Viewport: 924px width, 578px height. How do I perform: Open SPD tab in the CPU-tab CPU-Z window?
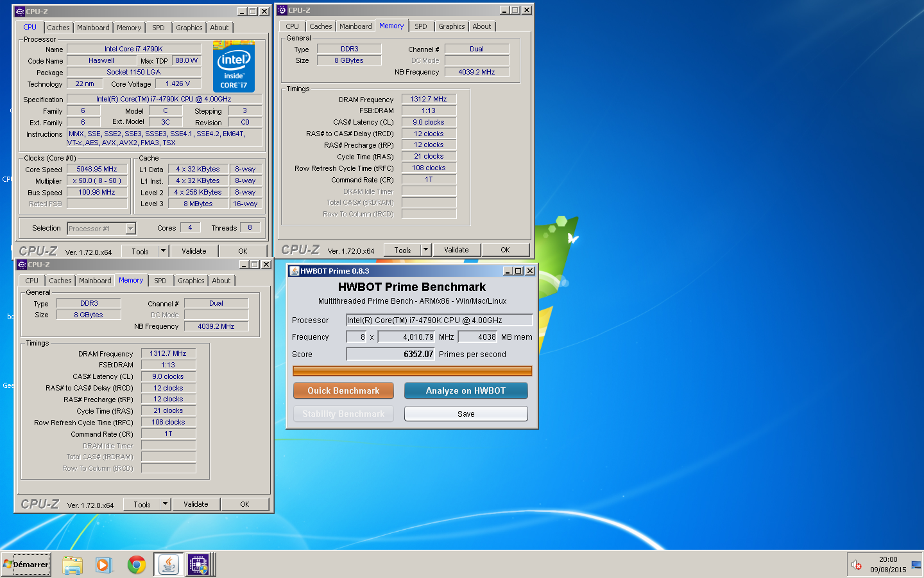158,28
